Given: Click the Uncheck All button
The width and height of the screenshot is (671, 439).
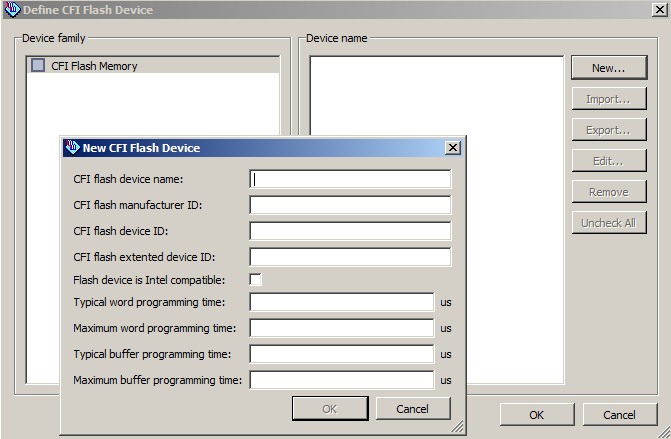Looking at the screenshot, I should pos(609,223).
